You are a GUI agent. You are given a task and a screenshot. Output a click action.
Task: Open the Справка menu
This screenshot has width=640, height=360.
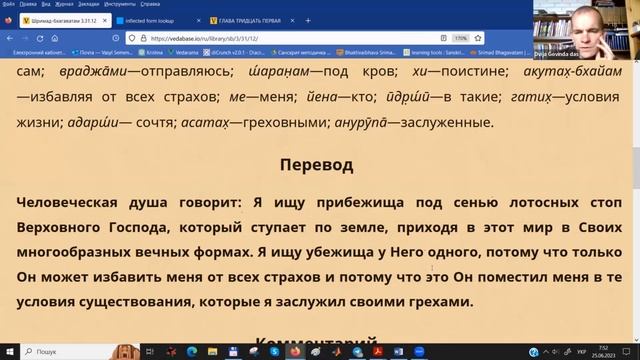[150, 4]
